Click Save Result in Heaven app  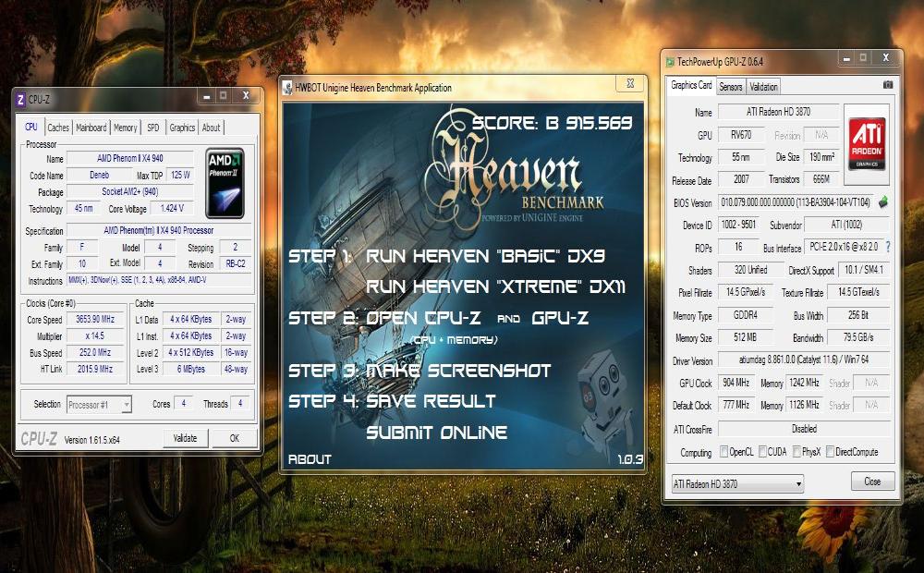tap(431, 401)
